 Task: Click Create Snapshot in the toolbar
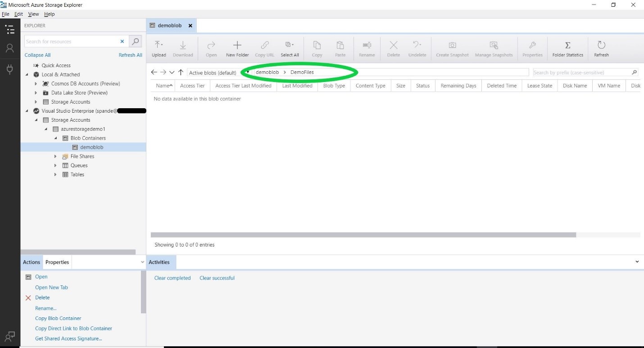click(452, 49)
